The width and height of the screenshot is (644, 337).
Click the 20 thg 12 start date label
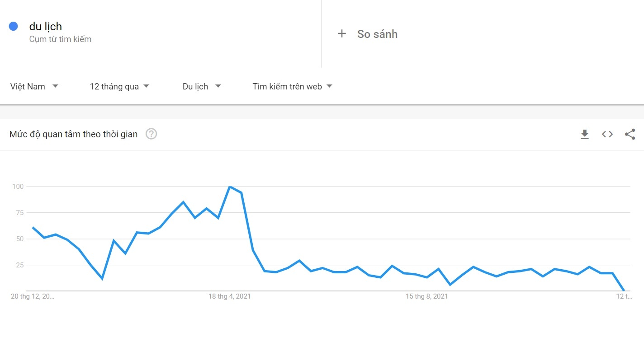click(x=32, y=296)
